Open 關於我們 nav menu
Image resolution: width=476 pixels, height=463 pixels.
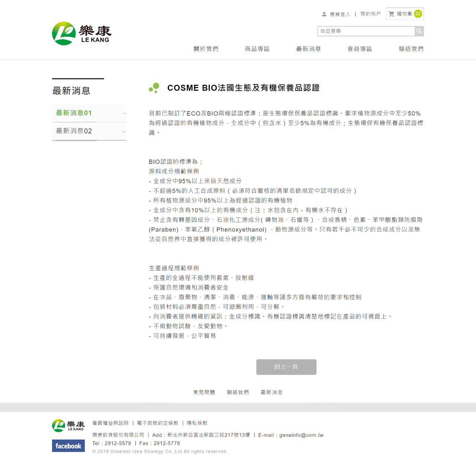[x=206, y=49]
